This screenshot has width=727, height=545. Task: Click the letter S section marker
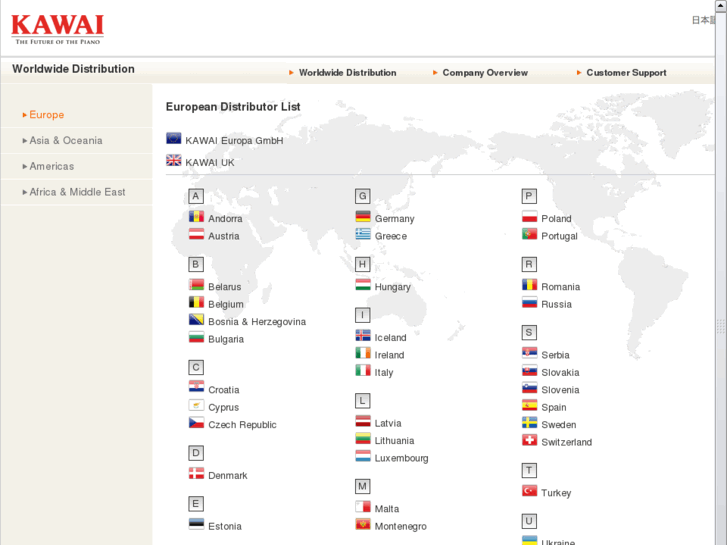click(529, 333)
